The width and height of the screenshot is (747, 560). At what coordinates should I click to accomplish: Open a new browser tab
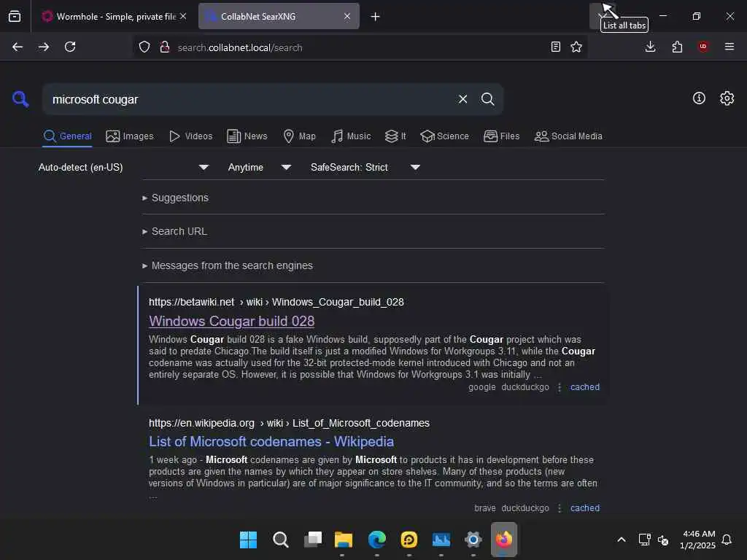376,16
